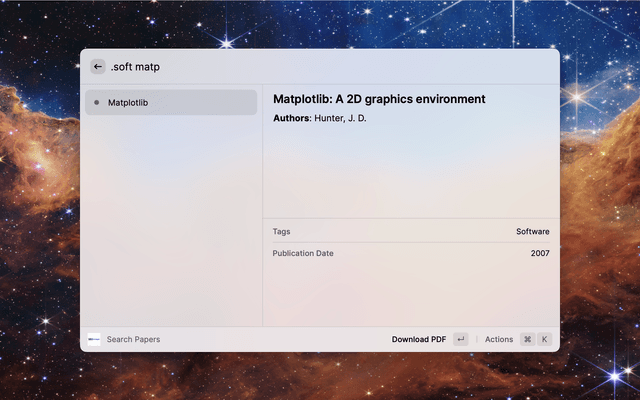640x400 pixels.
Task: Click the gray dot icon beside Matplotlib
Action: [x=96, y=102]
